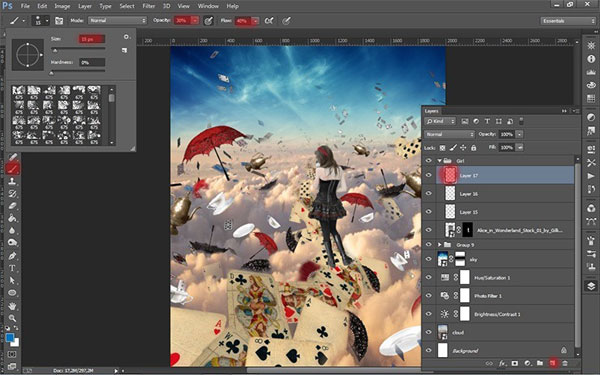
Task: Hide the Hue/Saturation 1 adjustment layer
Action: coord(429,277)
